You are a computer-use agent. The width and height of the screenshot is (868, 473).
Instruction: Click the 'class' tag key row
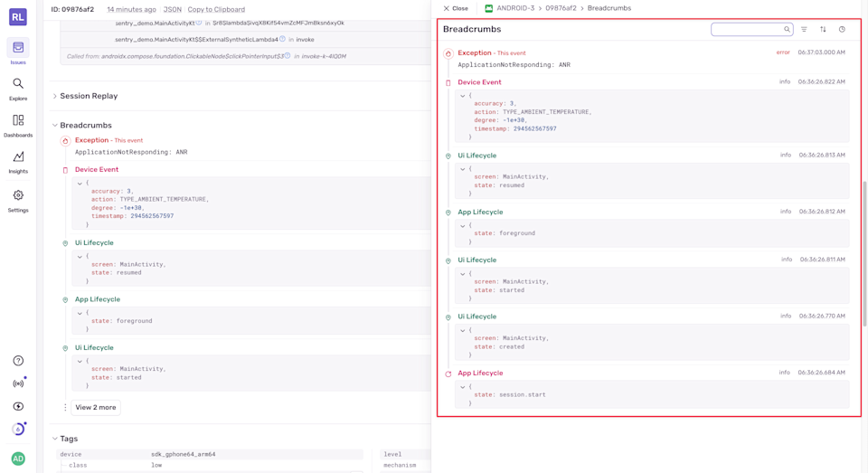(x=78, y=465)
